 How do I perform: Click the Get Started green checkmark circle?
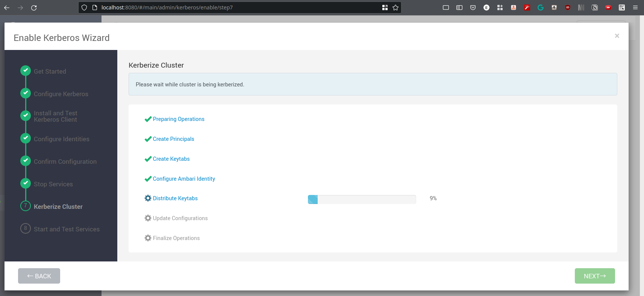(26, 71)
